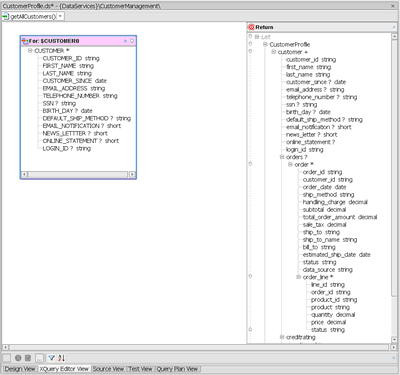Click the scope marker beside CustomerProfile row

click(x=250, y=44)
